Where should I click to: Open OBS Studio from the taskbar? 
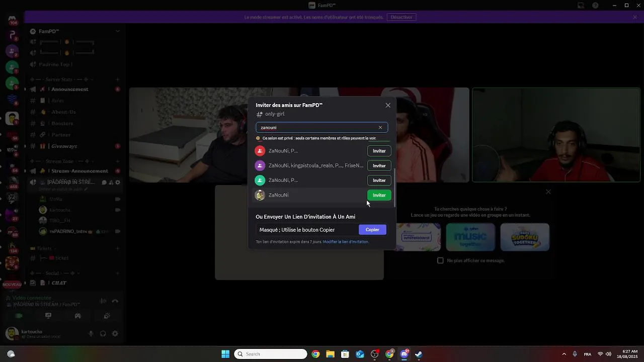(x=374, y=354)
